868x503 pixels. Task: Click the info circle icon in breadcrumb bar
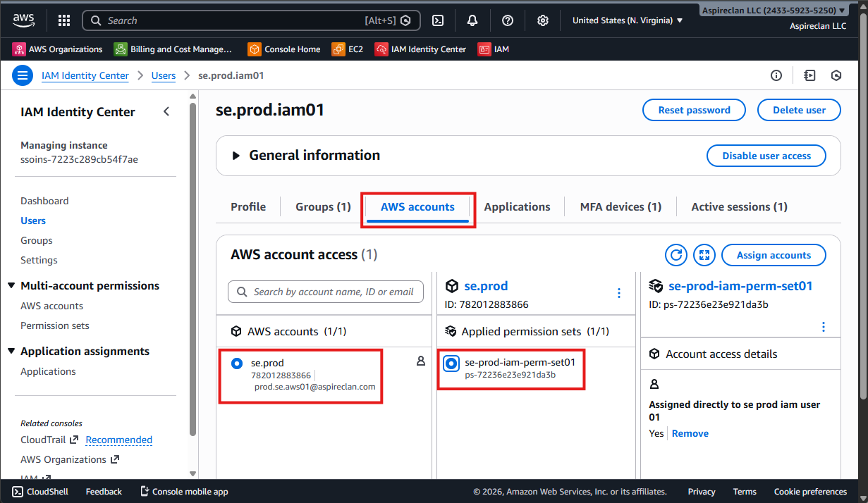click(776, 75)
